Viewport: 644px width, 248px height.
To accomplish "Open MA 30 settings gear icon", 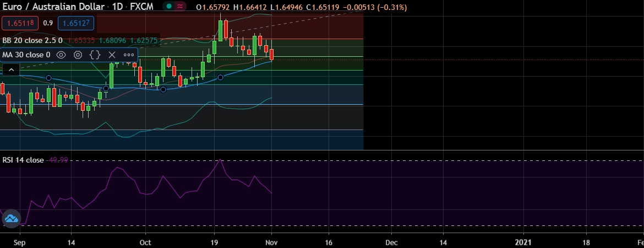I will tap(78, 55).
